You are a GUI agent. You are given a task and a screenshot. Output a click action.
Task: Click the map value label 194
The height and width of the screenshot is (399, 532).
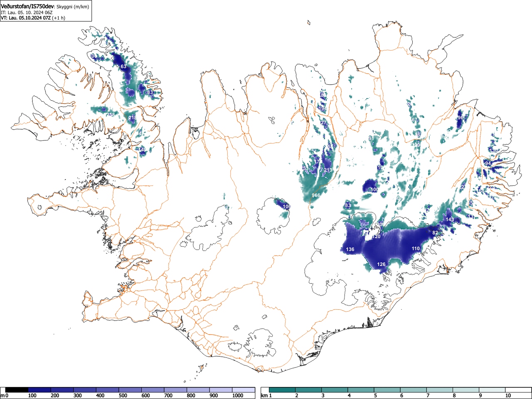coord(322,108)
